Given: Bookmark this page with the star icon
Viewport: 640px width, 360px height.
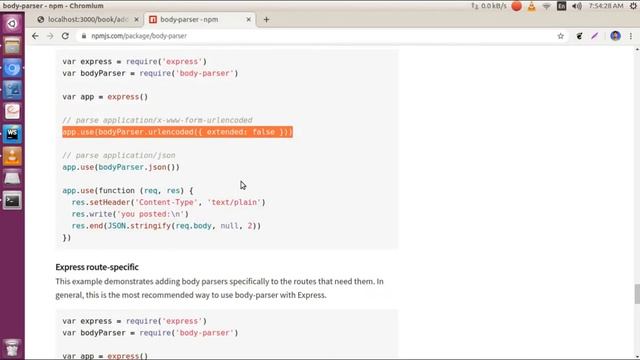Looking at the screenshot, I should tap(560, 36).
